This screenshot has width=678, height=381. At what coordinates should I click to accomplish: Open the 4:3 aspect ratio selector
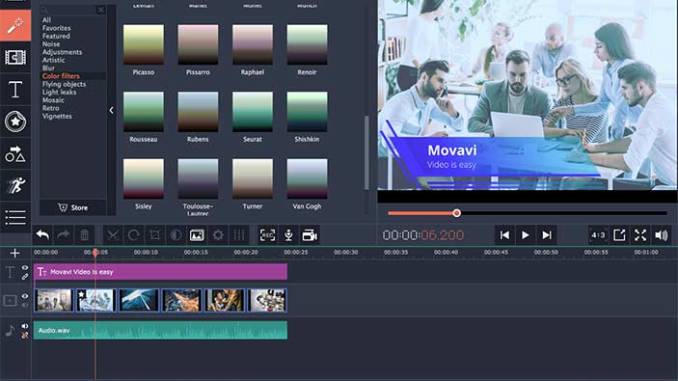point(598,235)
